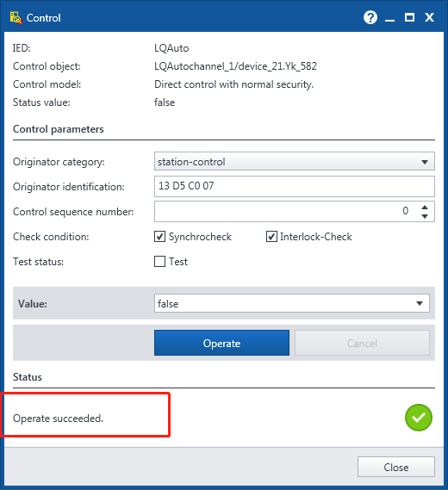Click the help question mark icon
This screenshot has width=448, height=490.
[x=370, y=17]
